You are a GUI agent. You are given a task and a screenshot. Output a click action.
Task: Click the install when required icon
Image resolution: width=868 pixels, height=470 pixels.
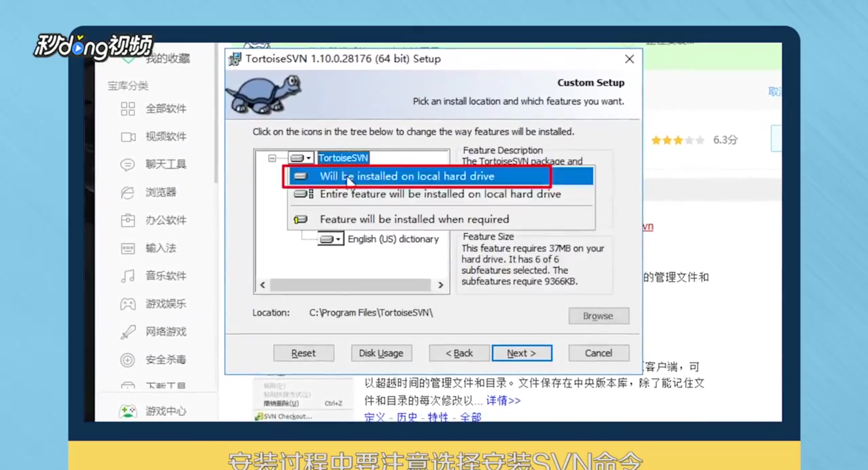point(301,220)
